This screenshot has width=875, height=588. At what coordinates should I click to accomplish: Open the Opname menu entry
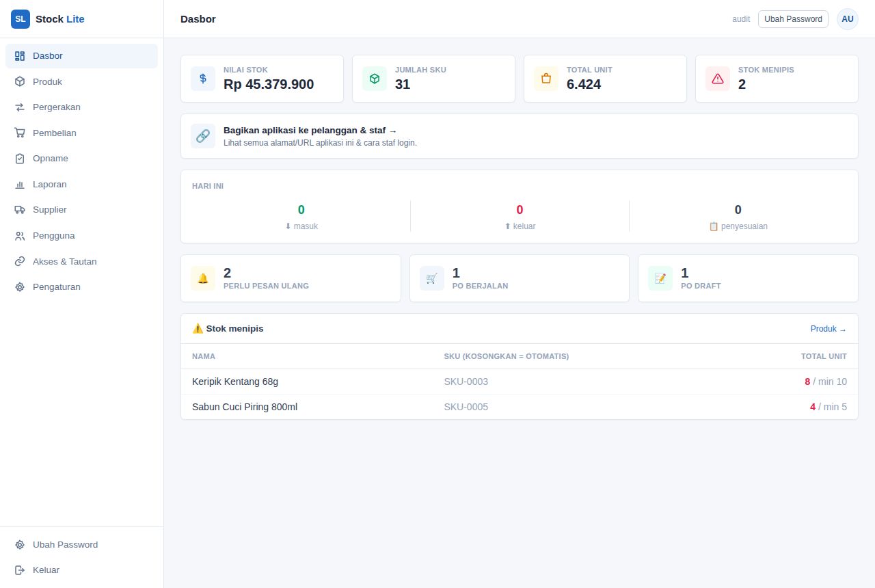(x=81, y=159)
